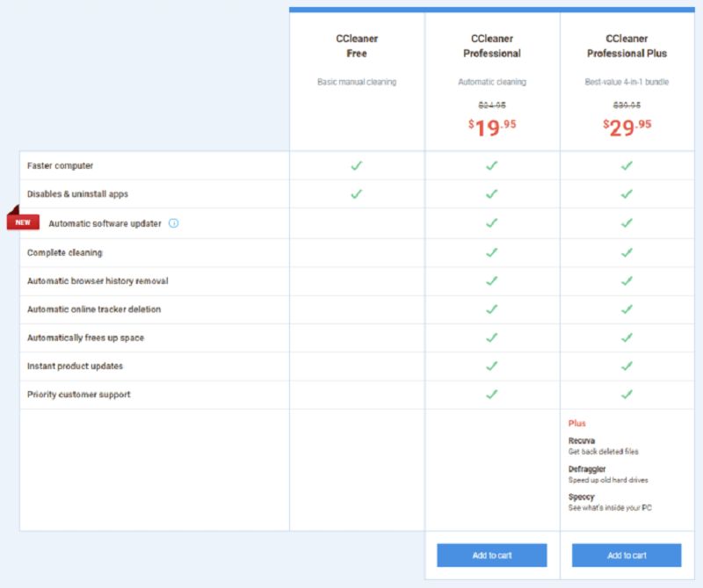Click the red NEW ribbon badge
Screen dimensions: 703x588
pyautogui.click(x=22, y=221)
